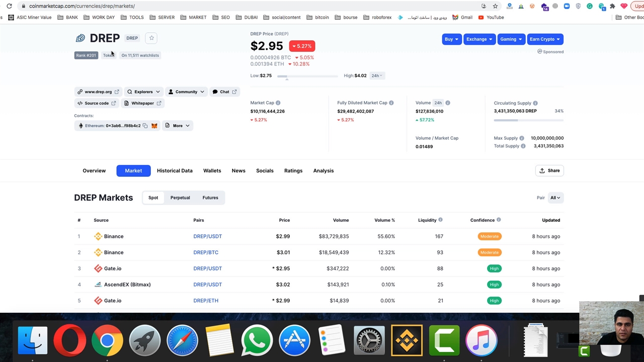Open WhatsApp from the dock
Viewport: 644px width, 362px height.
tap(257, 340)
